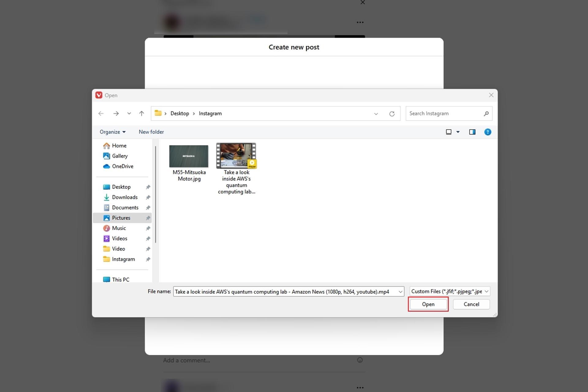Click the M55-Mitsuoka Motor.jpg file name
The image size is (588, 392).
click(x=189, y=175)
